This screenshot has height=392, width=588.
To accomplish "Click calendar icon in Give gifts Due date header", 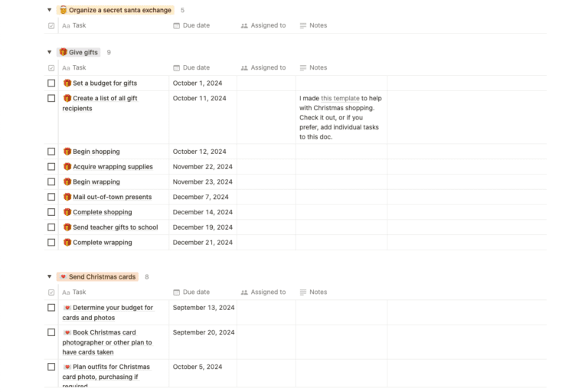I will pos(177,68).
